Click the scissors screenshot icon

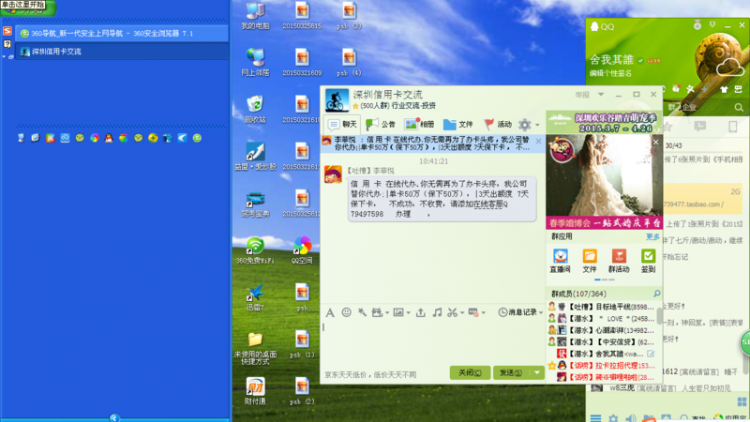tap(452, 312)
